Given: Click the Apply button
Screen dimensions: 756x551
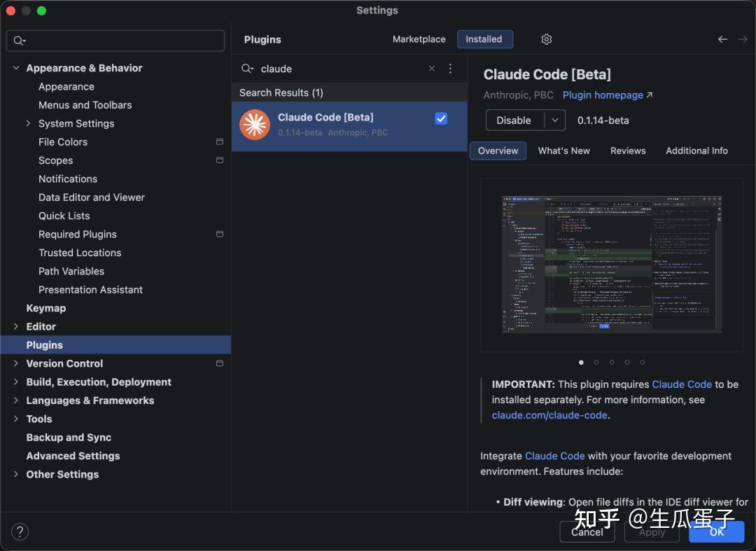Looking at the screenshot, I should coord(652,531).
